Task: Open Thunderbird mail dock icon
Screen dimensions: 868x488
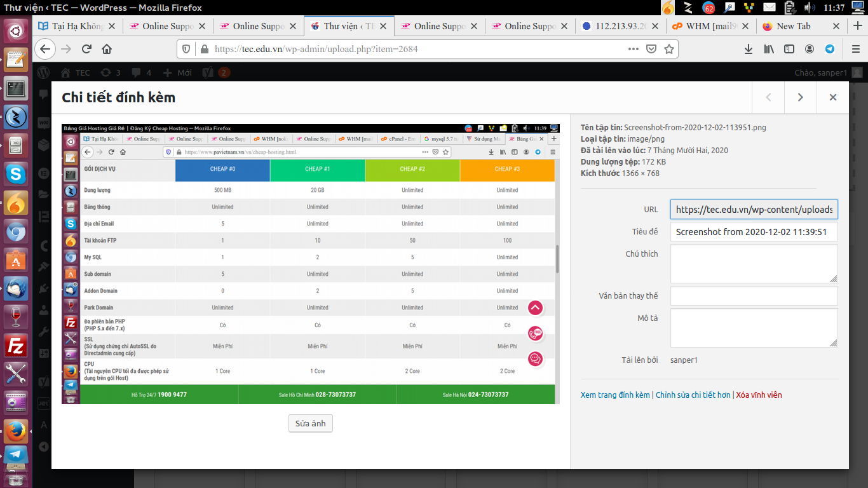Action: 16,288
